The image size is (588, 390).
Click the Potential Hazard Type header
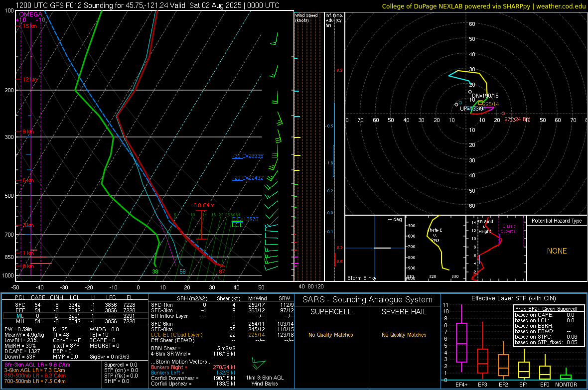(x=557, y=221)
